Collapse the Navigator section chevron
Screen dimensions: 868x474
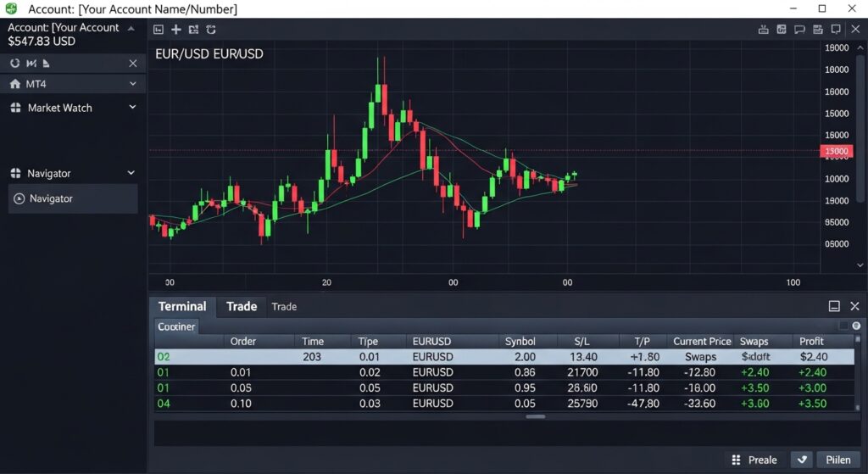tap(131, 173)
